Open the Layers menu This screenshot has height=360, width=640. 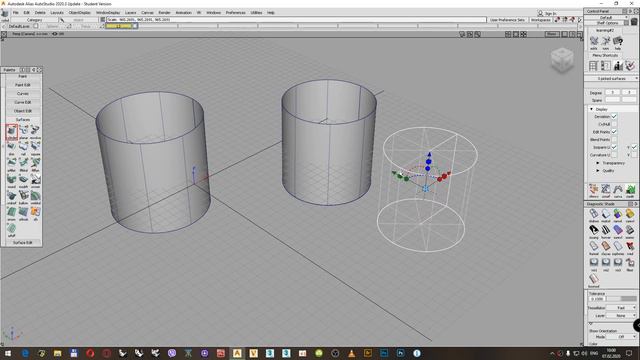click(x=131, y=13)
